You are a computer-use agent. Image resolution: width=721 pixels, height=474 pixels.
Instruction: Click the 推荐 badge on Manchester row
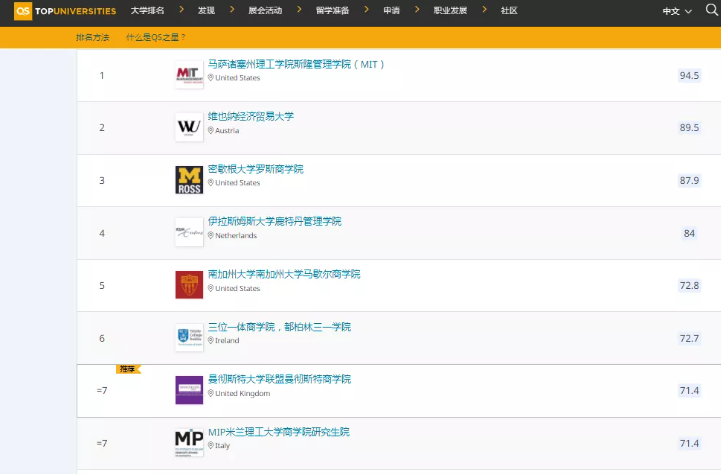pos(128,369)
